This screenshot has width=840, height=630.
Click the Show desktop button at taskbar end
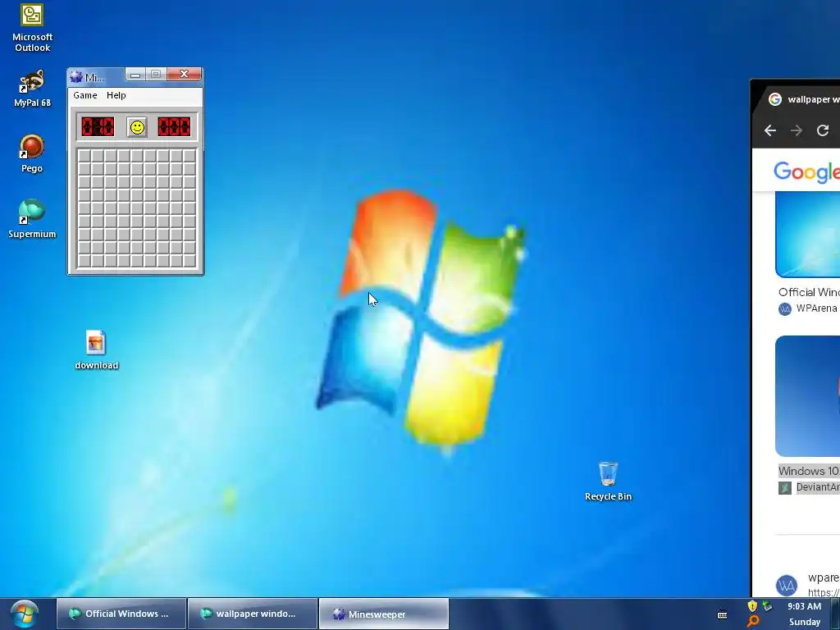coord(837,614)
